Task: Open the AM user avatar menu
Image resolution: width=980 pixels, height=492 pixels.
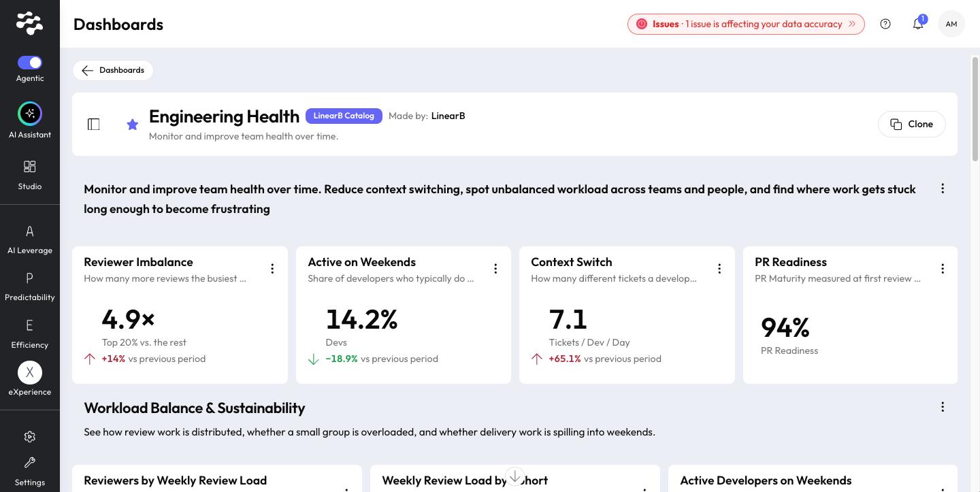Action: [951, 24]
